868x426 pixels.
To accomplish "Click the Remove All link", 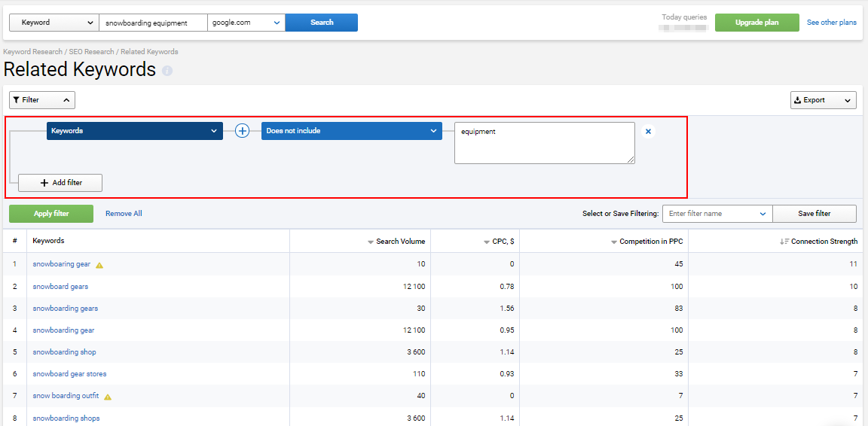I will (x=124, y=214).
